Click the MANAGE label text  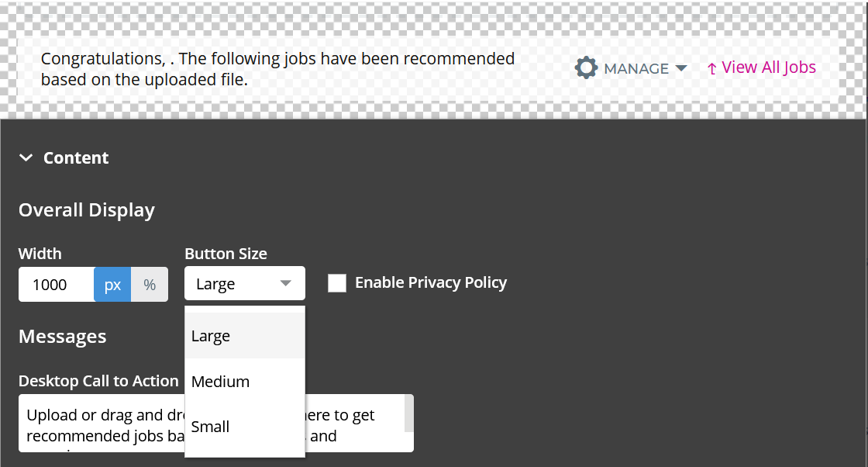(x=636, y=69)
